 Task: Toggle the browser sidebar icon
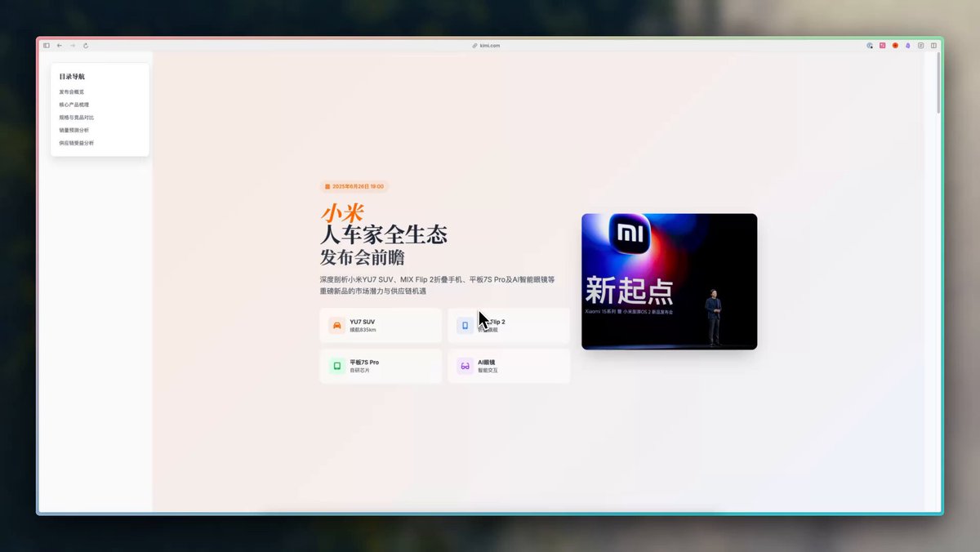pyautogui.click(x=47, y=46)
